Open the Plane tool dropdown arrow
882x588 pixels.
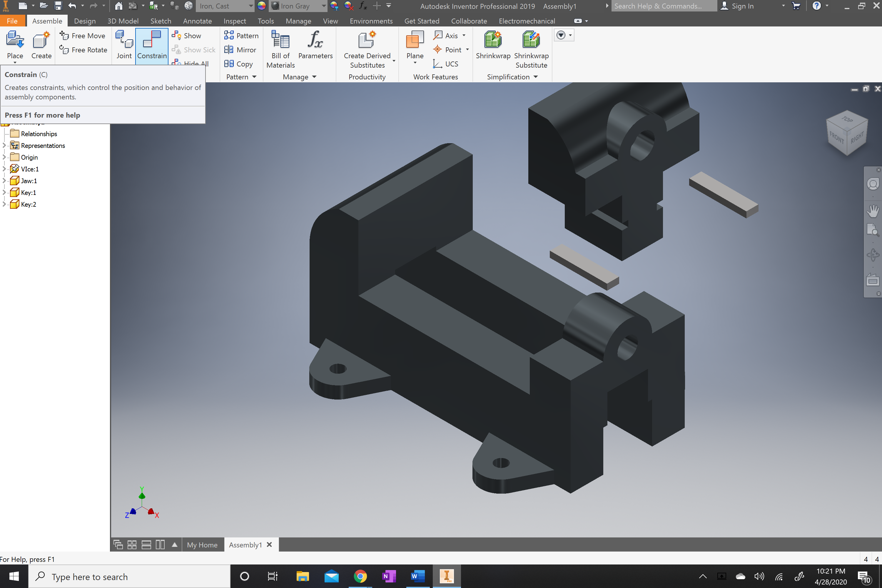point(415,63)
